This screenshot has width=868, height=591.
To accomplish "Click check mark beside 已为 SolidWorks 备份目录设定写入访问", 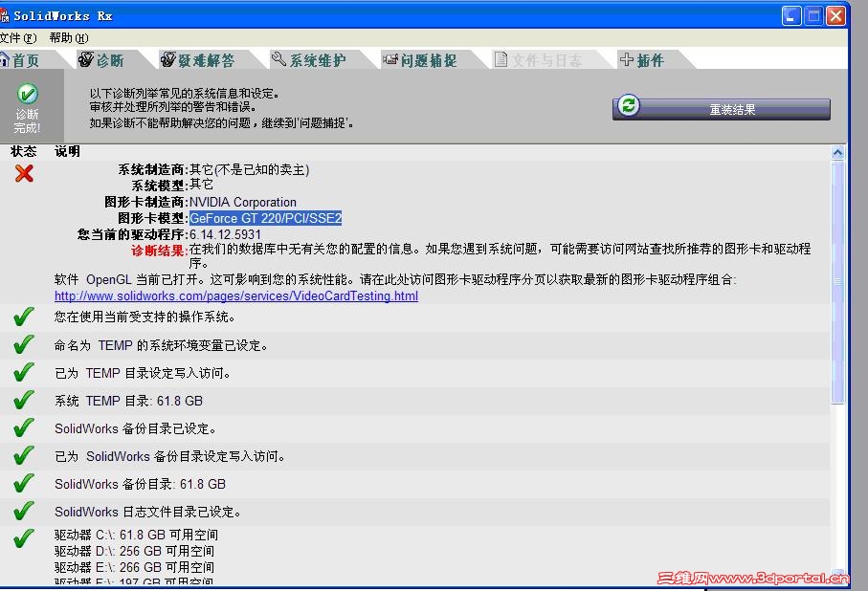I will tap(23, 455).
